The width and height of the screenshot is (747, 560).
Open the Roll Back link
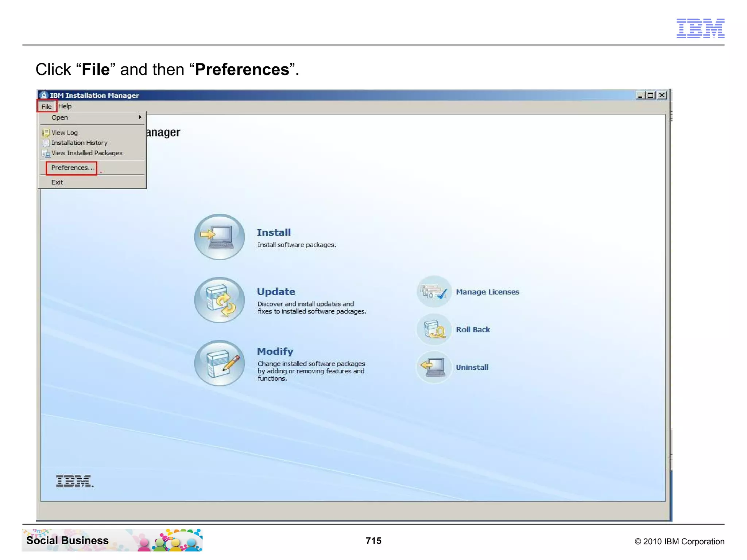473,330
